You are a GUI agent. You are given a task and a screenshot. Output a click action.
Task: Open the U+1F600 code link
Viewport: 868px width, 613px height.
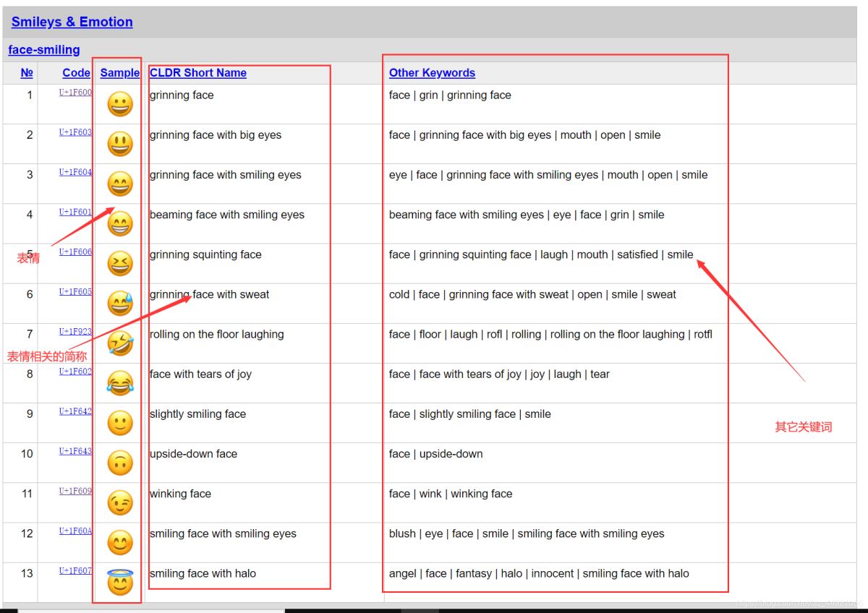tap(75, 93)
